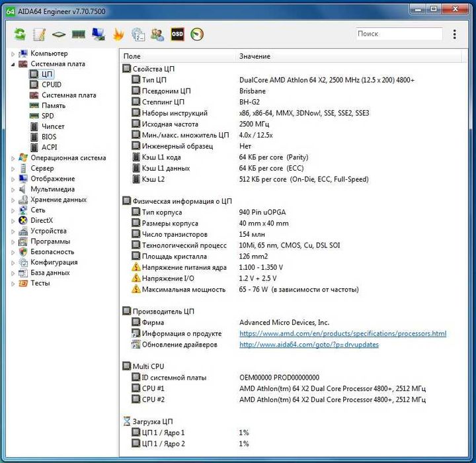Launch the flame system stability test
The height and width of the screenshot is (463, 476).
tap(118, 34)
